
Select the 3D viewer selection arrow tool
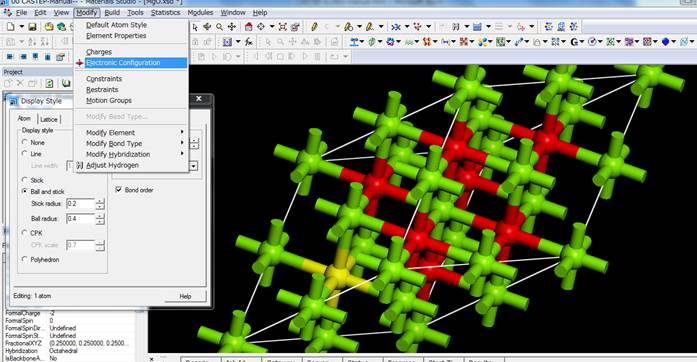point(195,27)
